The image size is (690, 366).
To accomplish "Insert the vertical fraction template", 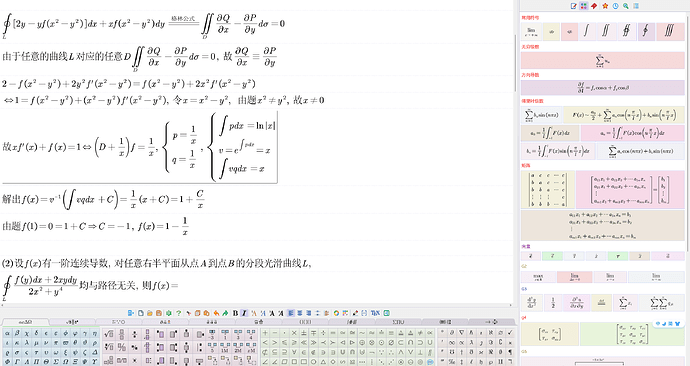I will [x=121, y=334].
